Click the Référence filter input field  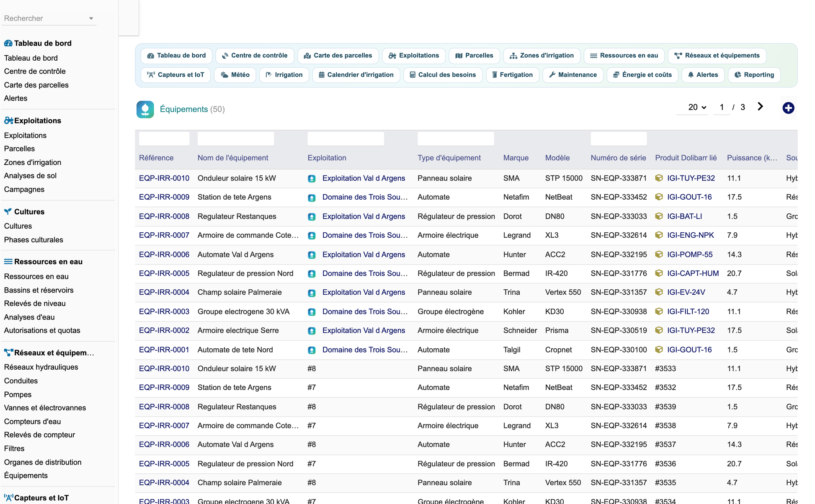164,139
